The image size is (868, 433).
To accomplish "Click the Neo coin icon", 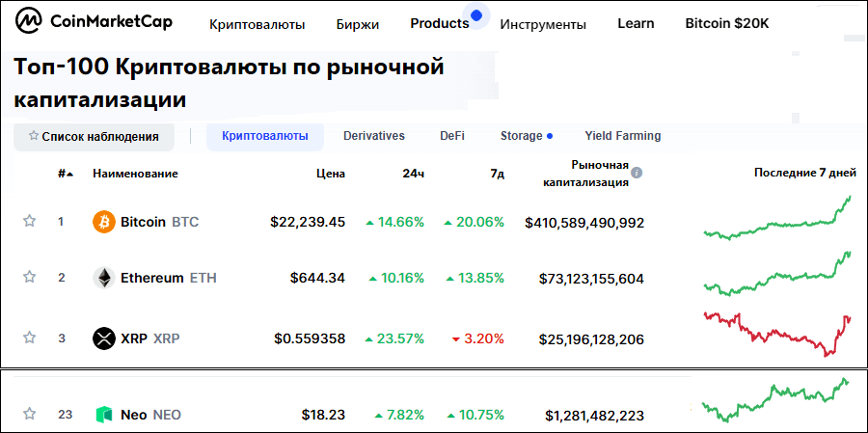I will coord(103,415).
